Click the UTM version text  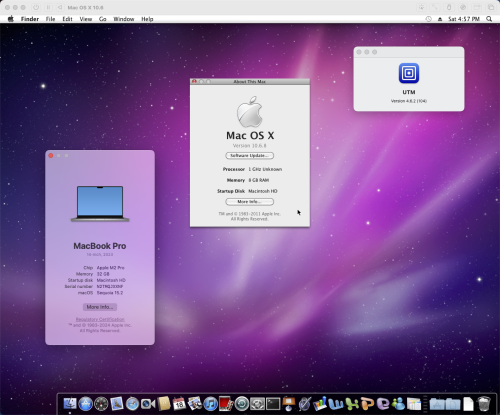(x=409, y=101)
